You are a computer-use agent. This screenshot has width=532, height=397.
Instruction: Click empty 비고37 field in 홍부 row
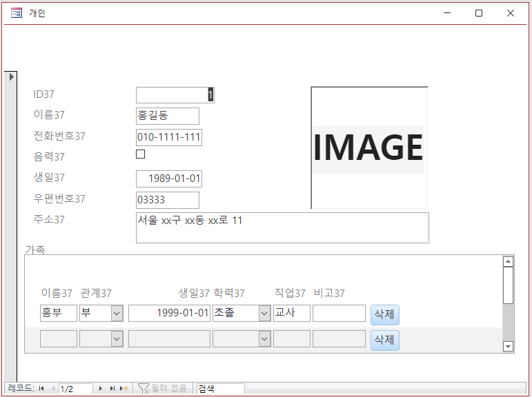click(339, 313)
